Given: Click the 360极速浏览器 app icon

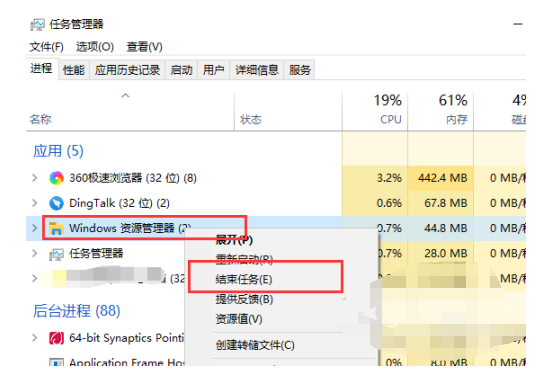Looking at the screenshot, I should point(56,178).
